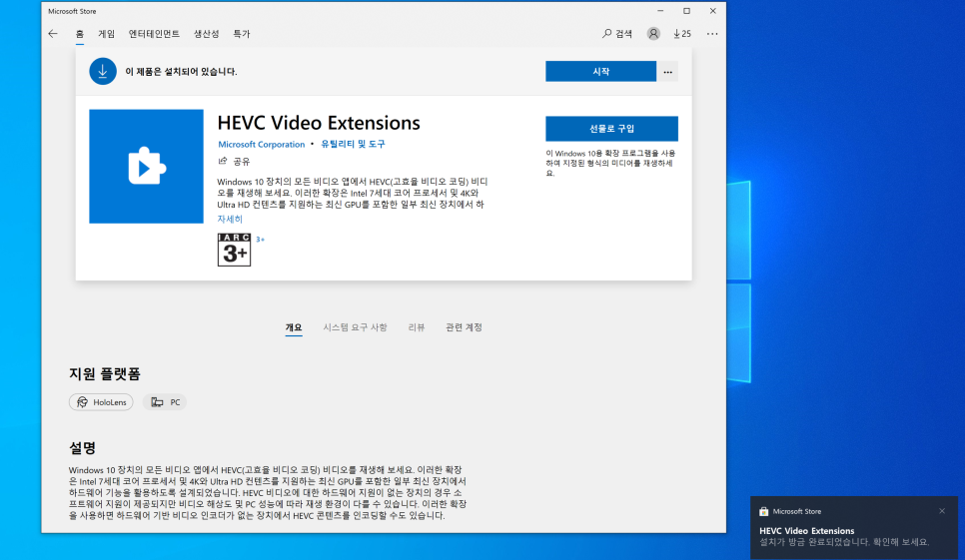Open the 엔터테인먼트 tab
The height and width of the screenshot is (560, 965).
pyautogui.click(x=154, y=34)
